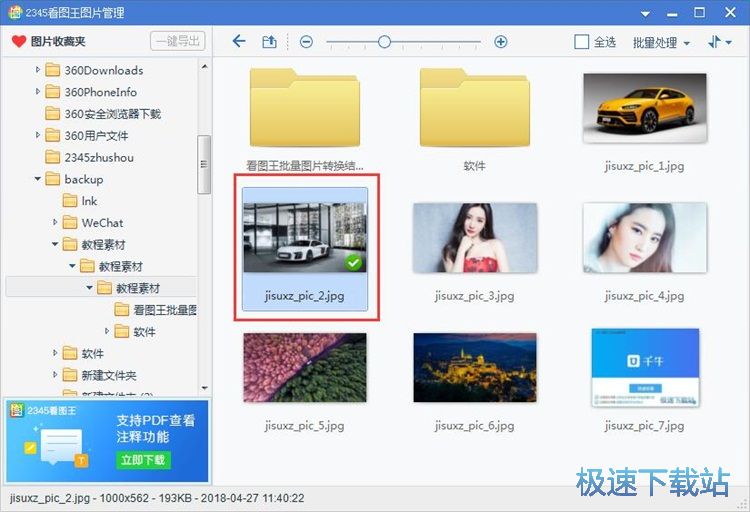Click the thumbnail size slider handle
The width and height of the screenshot is (750, 512).
[x=384, y=42]
